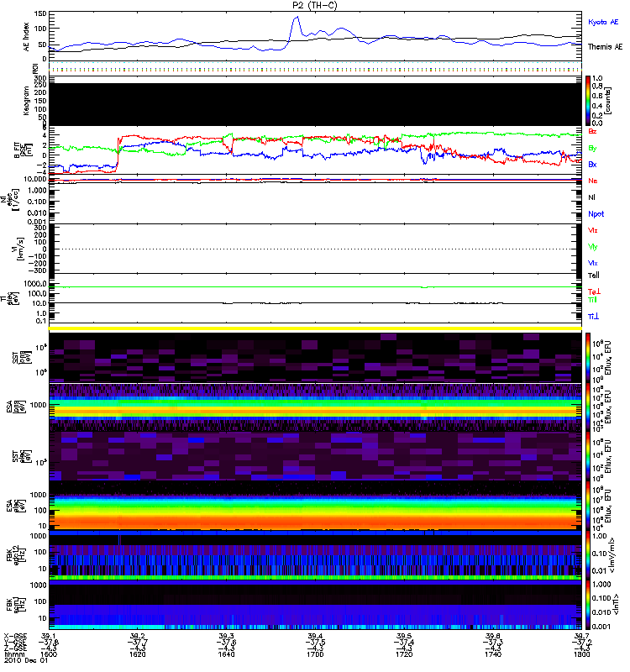The width and height of the screenshot is (630, 672).
Task: Click the 150 tick on AE Index axis
Action: pos(40,14)
